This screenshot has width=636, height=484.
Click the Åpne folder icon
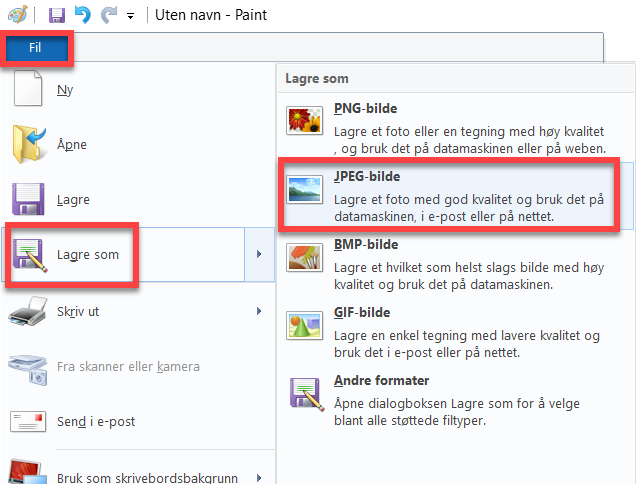pos(29,145)
